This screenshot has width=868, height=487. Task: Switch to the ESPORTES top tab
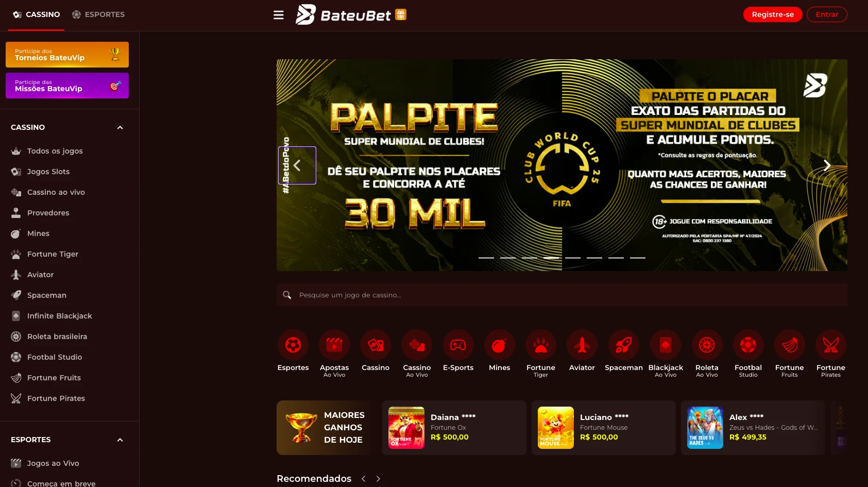(98, 14)
